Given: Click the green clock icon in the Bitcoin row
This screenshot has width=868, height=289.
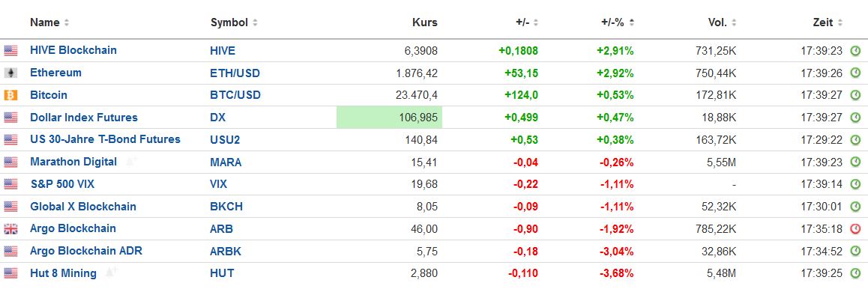Looking at the screenshot, I should (855, 95).
